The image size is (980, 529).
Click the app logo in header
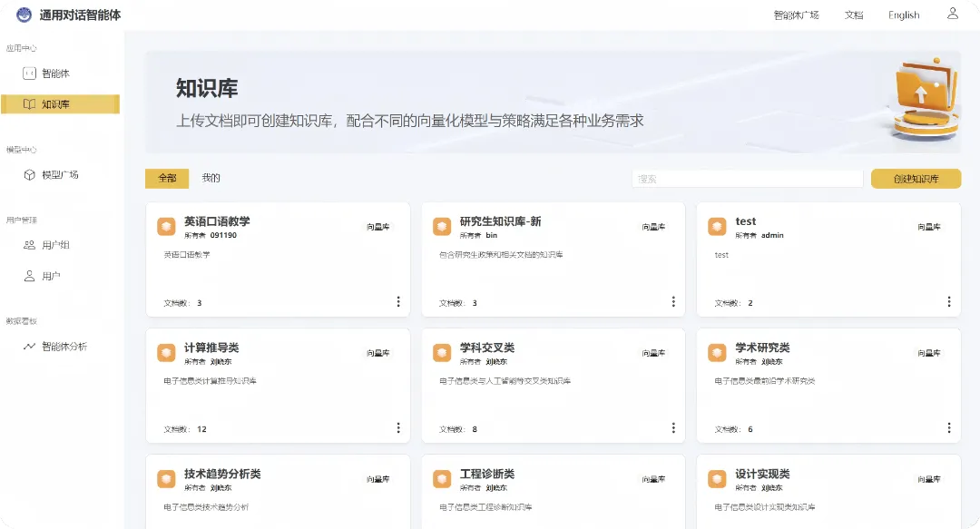(x=24, y=15)
